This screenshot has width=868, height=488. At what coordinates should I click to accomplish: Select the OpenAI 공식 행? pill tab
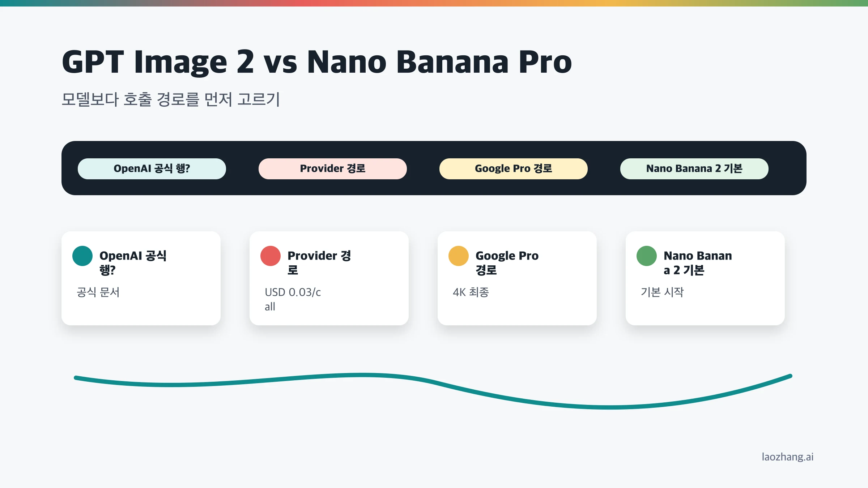click(x=152, y=169)
